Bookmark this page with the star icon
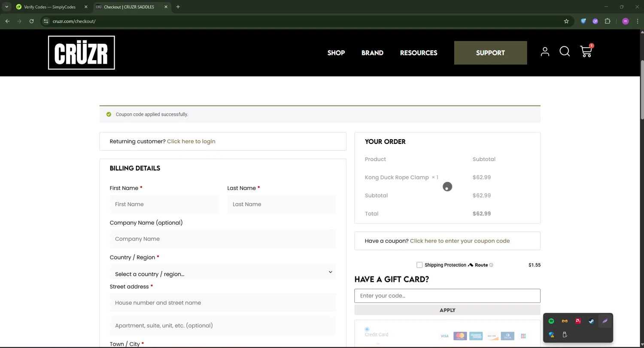644x348 pixels. (x=566, y=21)
